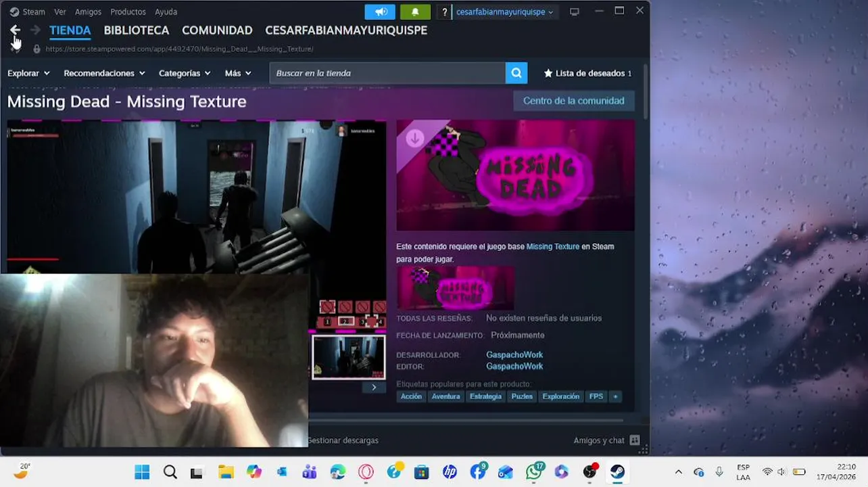The image size is (868, 487).
Task: Enter Big Picture mode via monitor icon
Action: [x=575, y=11]
